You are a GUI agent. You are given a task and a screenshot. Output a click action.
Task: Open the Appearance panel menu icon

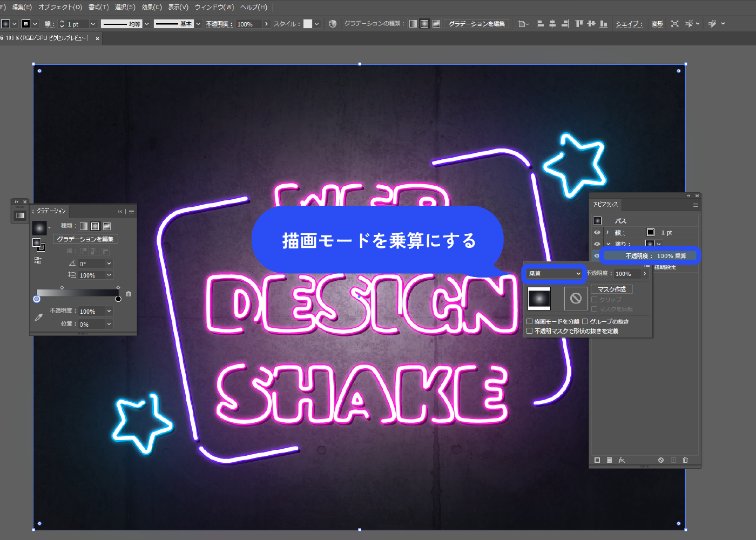click(x=696, y=205)
